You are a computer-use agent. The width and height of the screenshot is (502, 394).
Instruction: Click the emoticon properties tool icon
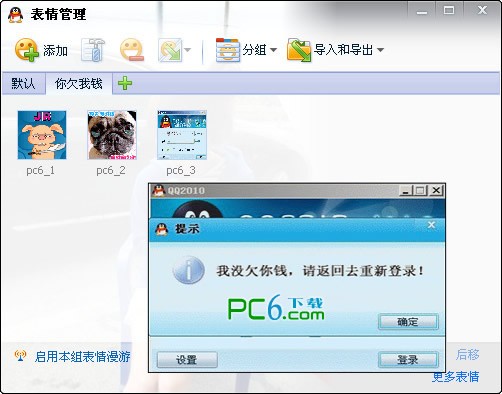(x=93, y=50)
